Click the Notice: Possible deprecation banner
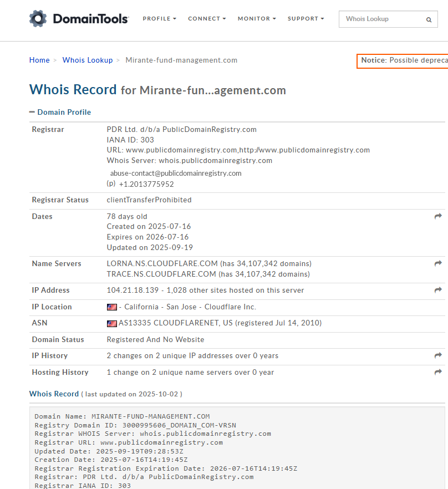The image size is (448, 489). click(x=403, y=60)
